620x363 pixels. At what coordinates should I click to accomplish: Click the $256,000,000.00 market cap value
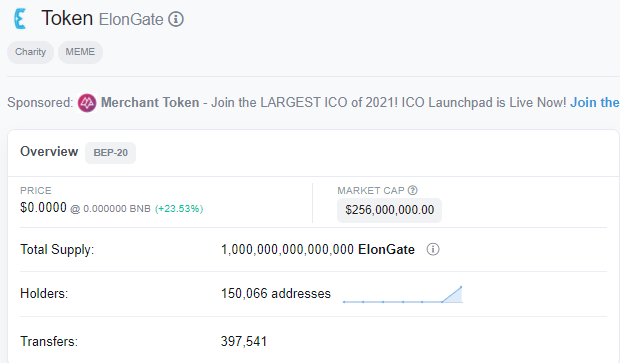389,210
